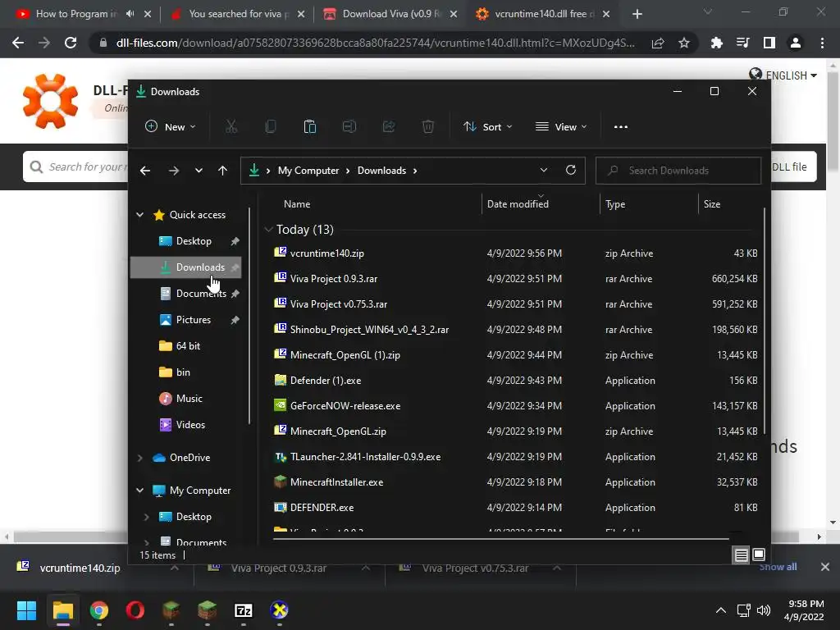Open the View dropdown menu
Viewport: 840px width, 630px height.
tap(561, 127)
